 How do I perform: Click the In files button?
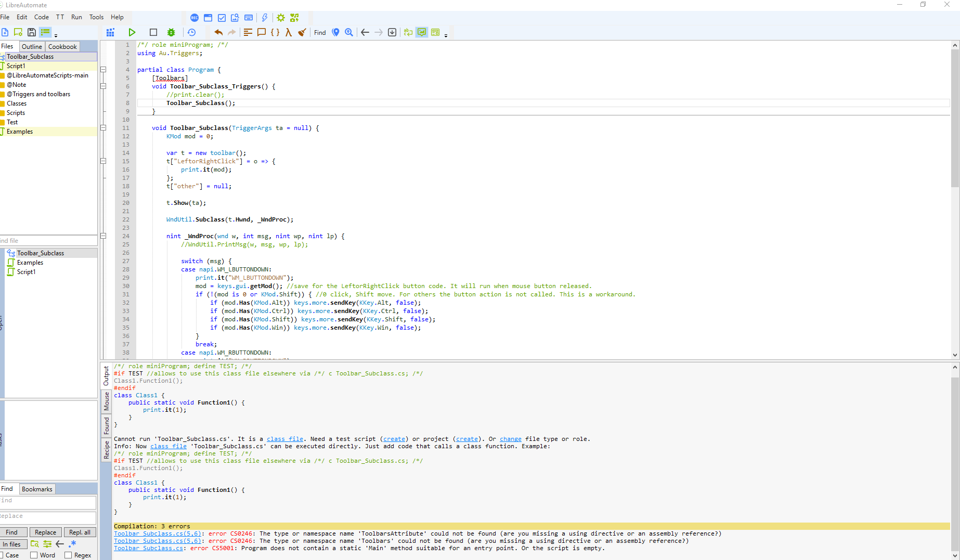click(x=12, y=544)
